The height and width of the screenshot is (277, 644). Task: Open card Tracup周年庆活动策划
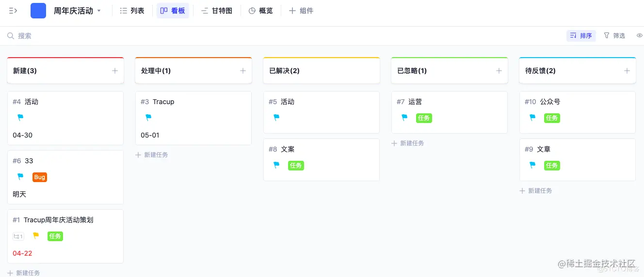click(x=58, y=220)
